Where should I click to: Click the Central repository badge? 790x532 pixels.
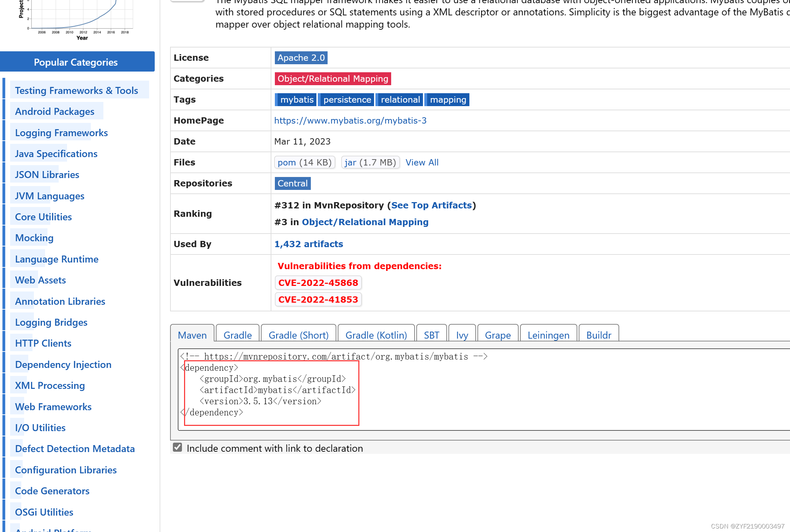(292, 183)
